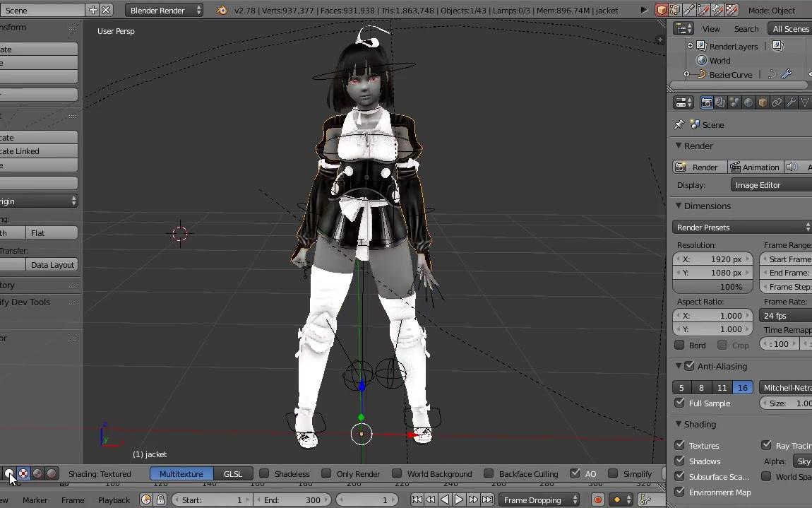The width and height of the screenshot is (812, 508).
Task: Add new scene with plus icon
Action: (x=92, y=10)
